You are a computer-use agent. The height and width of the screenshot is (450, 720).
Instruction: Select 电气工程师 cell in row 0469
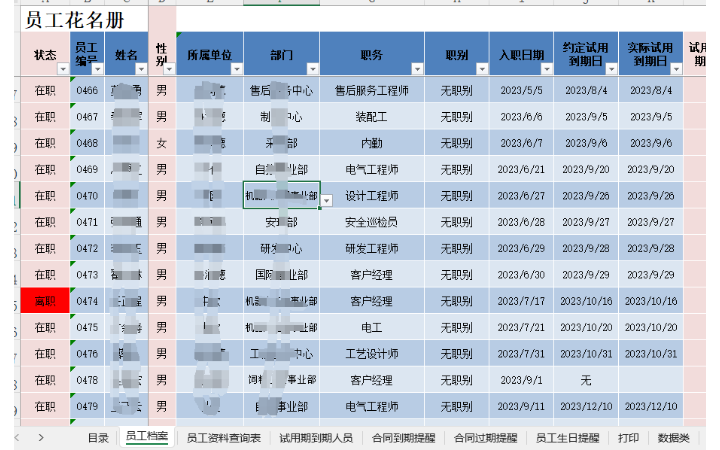372,169
